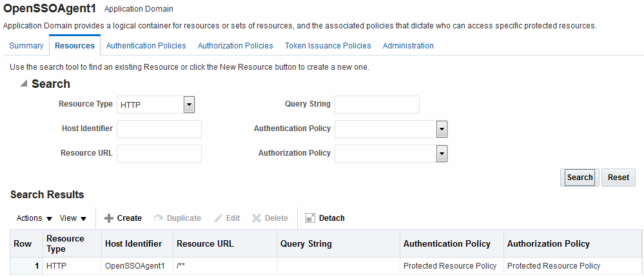Screen dimensions: 644x277
Task: Focus the Query String input field
Action: tap(377, 105)
